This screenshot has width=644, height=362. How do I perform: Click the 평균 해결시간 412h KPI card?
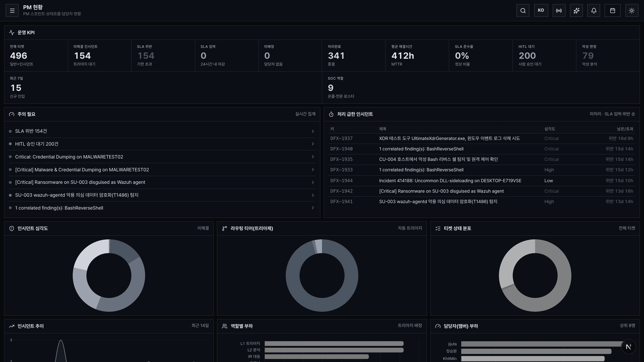(x=417, y=56)
